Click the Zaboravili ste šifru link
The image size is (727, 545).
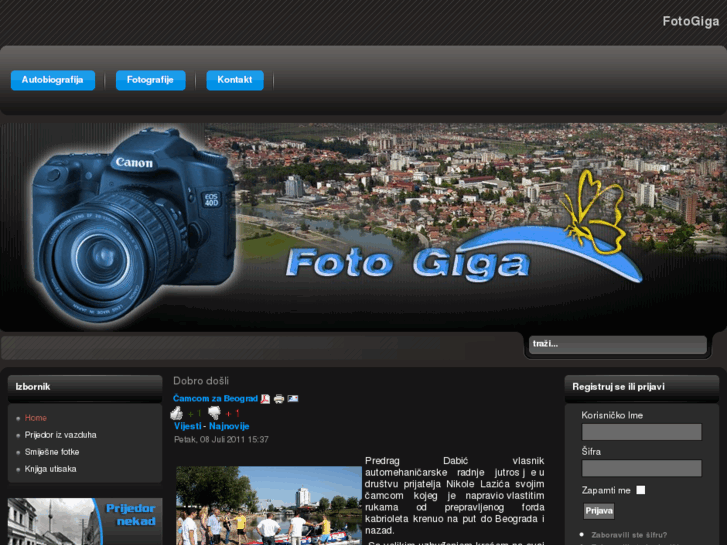(629, 535)
